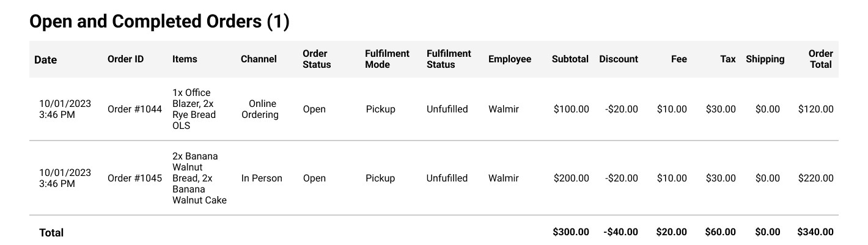The width and height of the screenshot is (868, 245).
Task: Click the Items column header
Action: 185,59
